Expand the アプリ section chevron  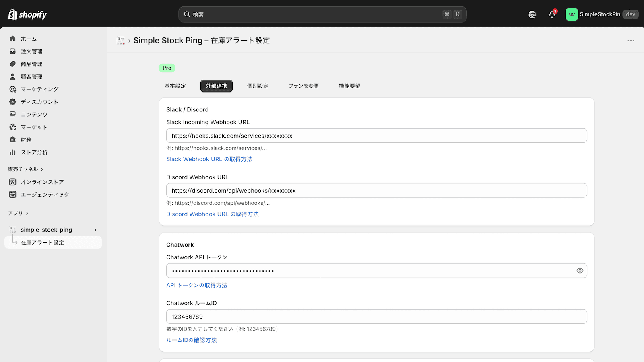[27, 214]
